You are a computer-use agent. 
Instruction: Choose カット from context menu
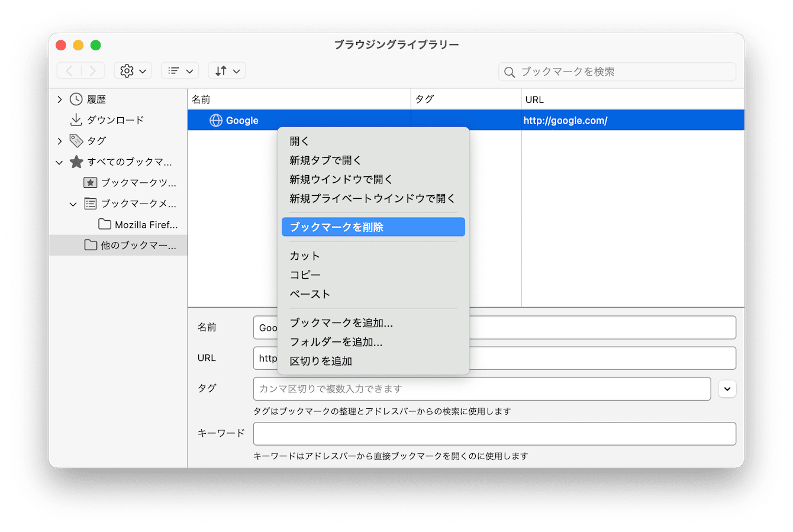(373, 256)
